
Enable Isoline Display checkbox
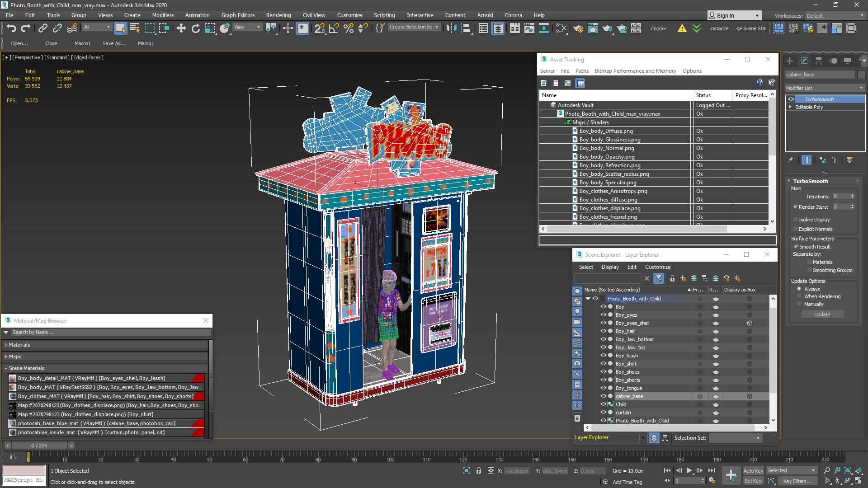(x=796, y=220)
